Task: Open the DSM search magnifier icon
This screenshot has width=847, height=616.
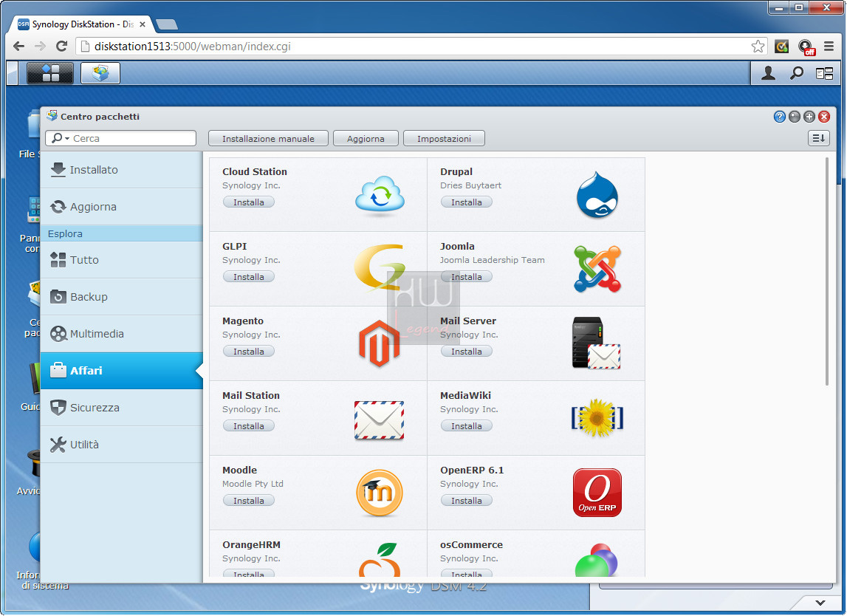Action: pyautogui.click(x=796, y=73)
